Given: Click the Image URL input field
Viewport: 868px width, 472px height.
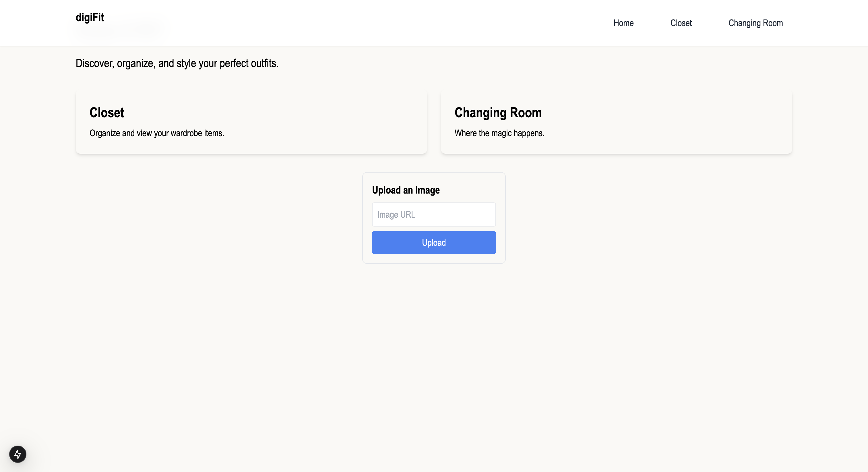Looking at the screenshot, I should pos(434,214).
